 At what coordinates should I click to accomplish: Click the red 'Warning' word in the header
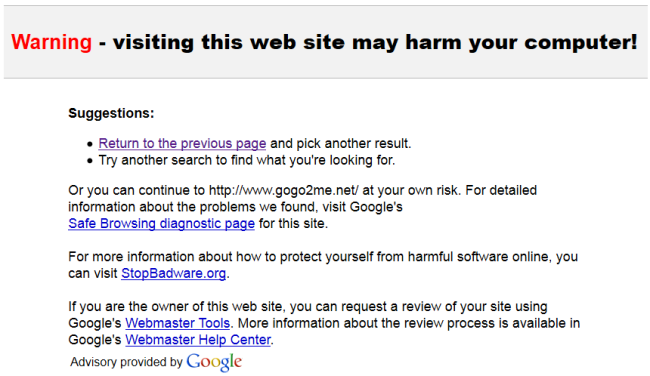(x=51, y=42)
